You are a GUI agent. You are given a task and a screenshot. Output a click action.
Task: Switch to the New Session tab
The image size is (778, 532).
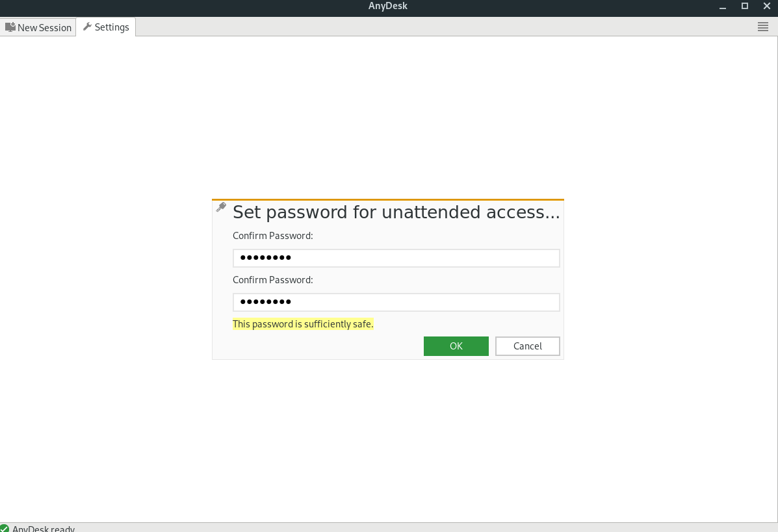pyautogui.click(x=38, y=27)
